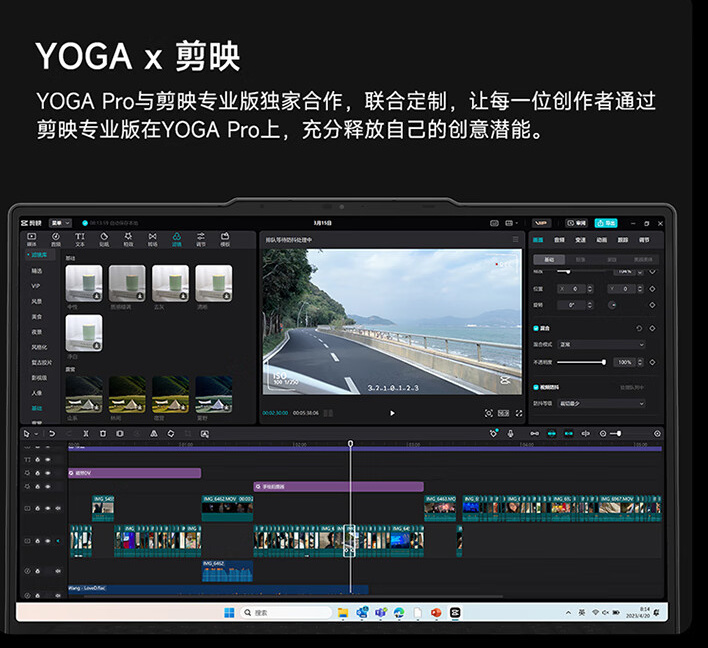Toggle the auto snapping icon
Viewport: 708px width, 648px height.
pos(552,434)
